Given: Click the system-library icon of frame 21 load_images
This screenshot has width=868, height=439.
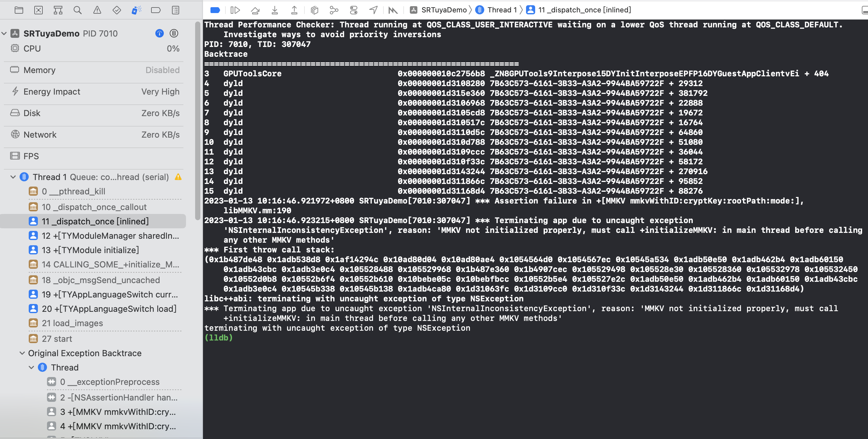Looking at the screenshot, I should point(33,323).
